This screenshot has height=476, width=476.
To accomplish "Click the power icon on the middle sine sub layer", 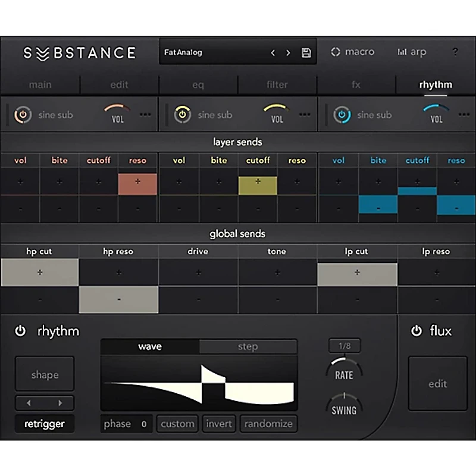I will click(181, 114).
